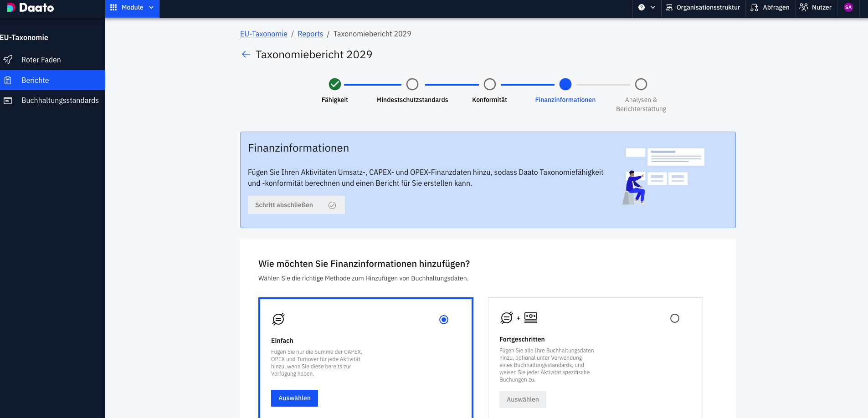Select the completed Fähigkeit step checkmark
This screenshot has height=418, width=868.
click(x=335, y=84)
